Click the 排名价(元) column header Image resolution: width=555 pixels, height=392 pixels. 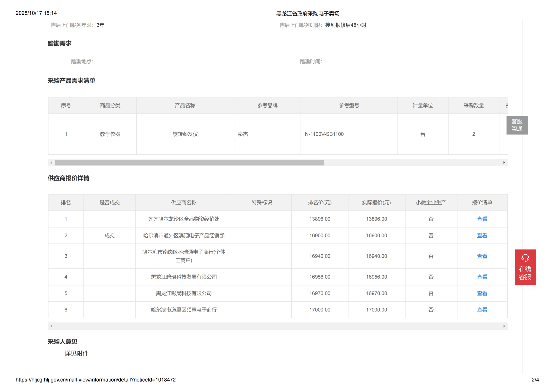[x=320, y=203]
